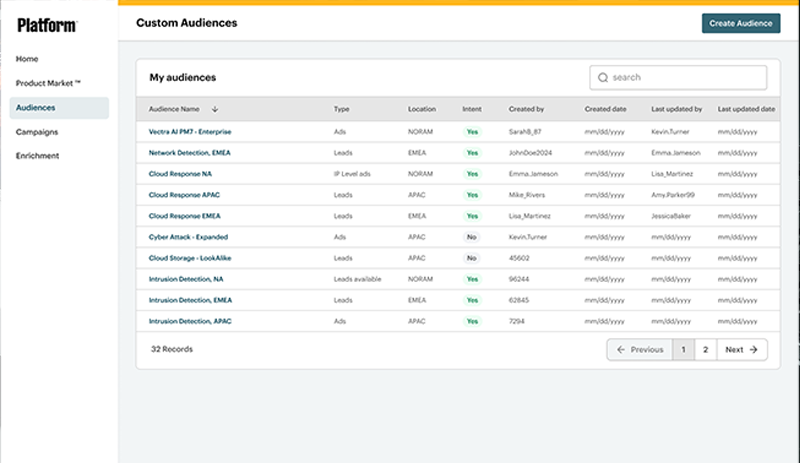Open Product Market in the sidebar
Screen dimensions: 800x463
[x=48, y=83]
